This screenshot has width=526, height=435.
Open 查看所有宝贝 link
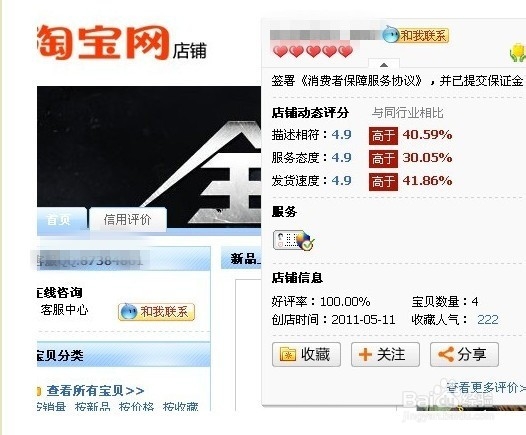point(95,391)
